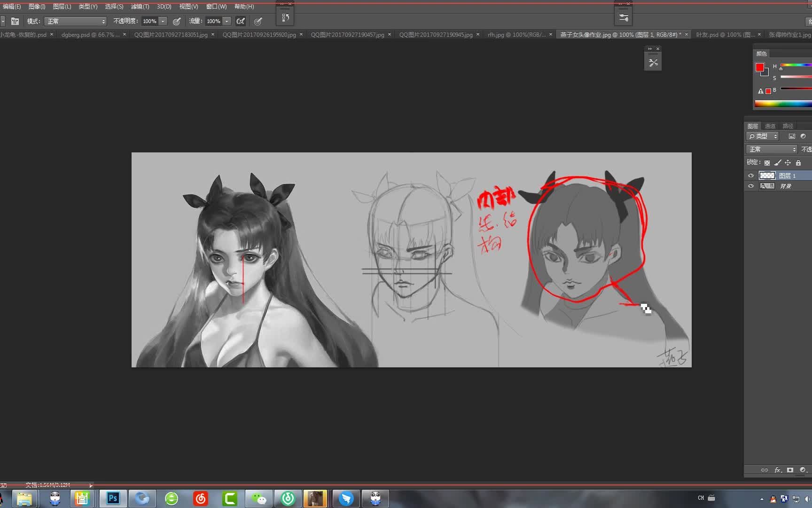
Task: Click the lock all icon in Layers panel
Action: (x=798, y=163)
